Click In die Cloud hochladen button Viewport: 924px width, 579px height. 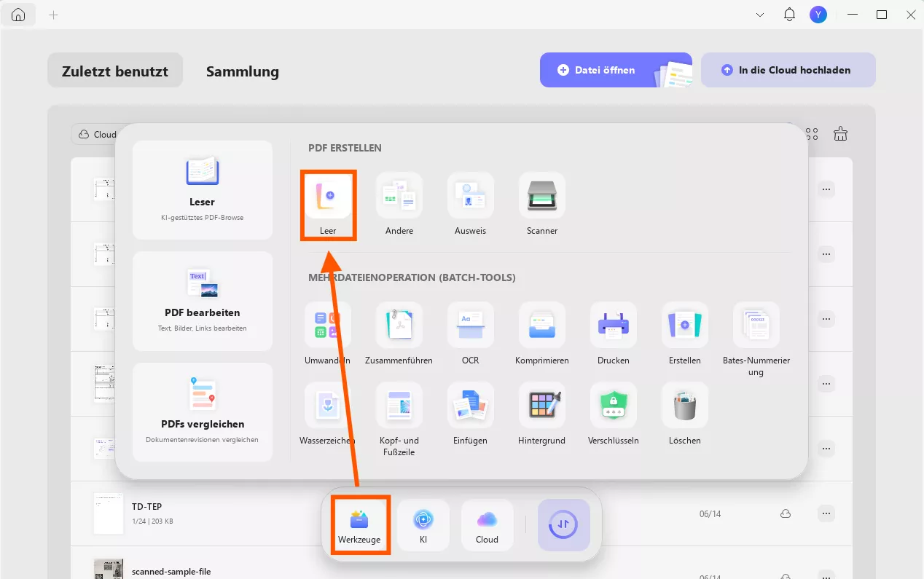[788, 70]
